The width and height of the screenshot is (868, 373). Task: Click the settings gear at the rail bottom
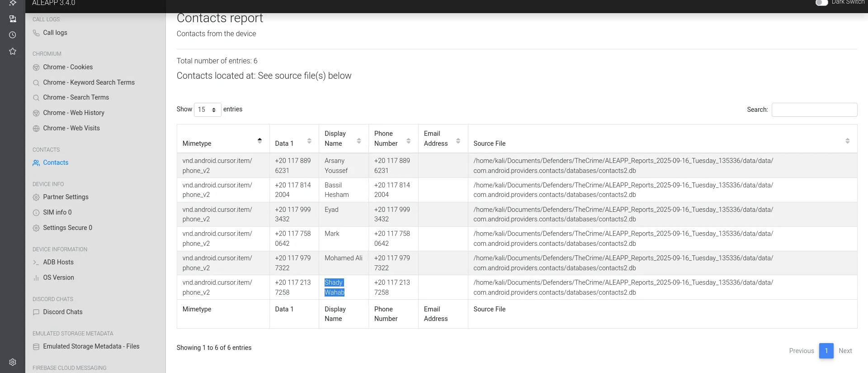13,362
